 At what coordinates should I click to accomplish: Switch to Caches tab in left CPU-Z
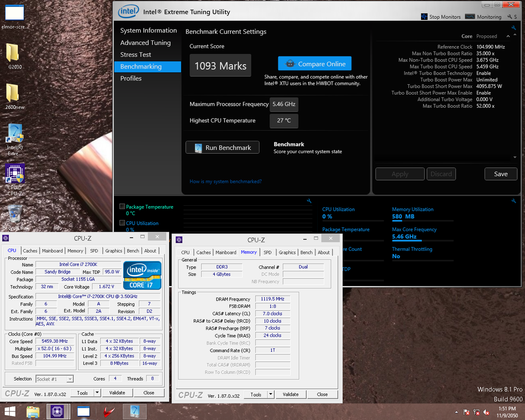coord(30,251)
